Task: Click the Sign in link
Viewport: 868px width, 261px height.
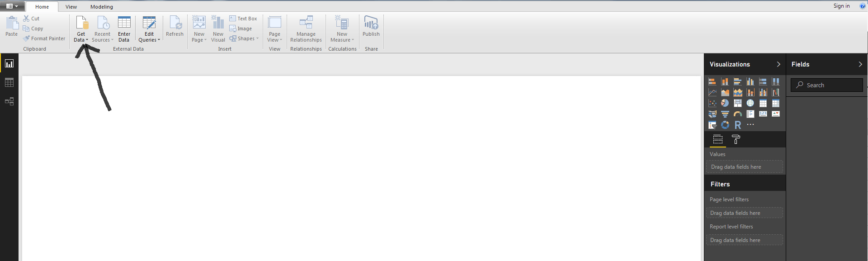Action: coord(841,6)
